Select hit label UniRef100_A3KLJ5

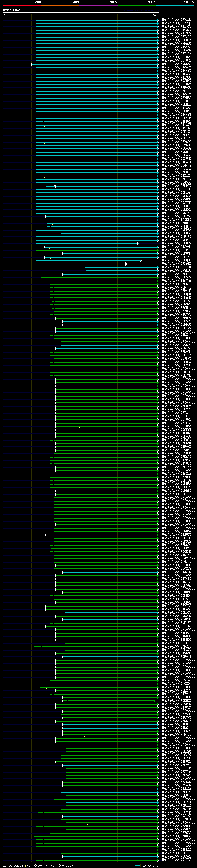pyautogui.click(x=177, y=274)
